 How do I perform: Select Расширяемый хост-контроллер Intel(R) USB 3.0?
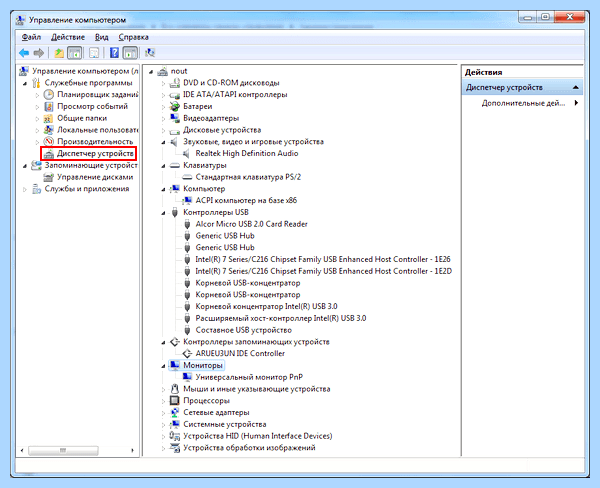point(280,318)
